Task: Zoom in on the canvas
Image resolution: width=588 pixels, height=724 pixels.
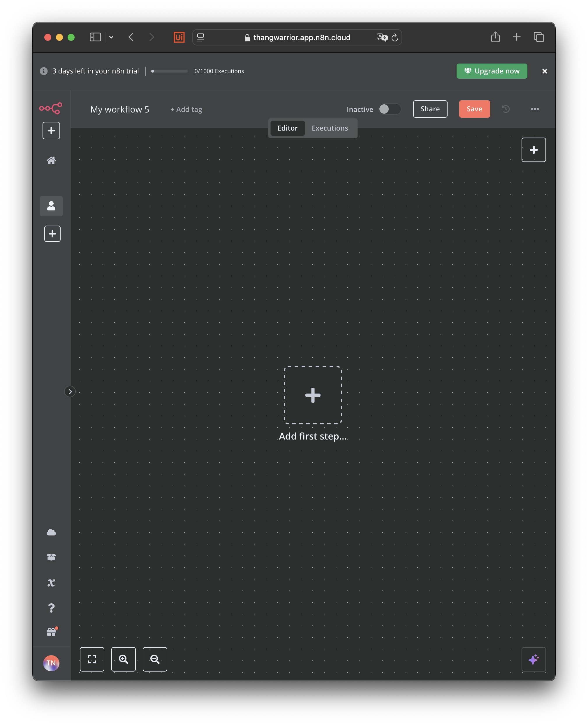Action: pyautogui.click(x=124, y=659)
